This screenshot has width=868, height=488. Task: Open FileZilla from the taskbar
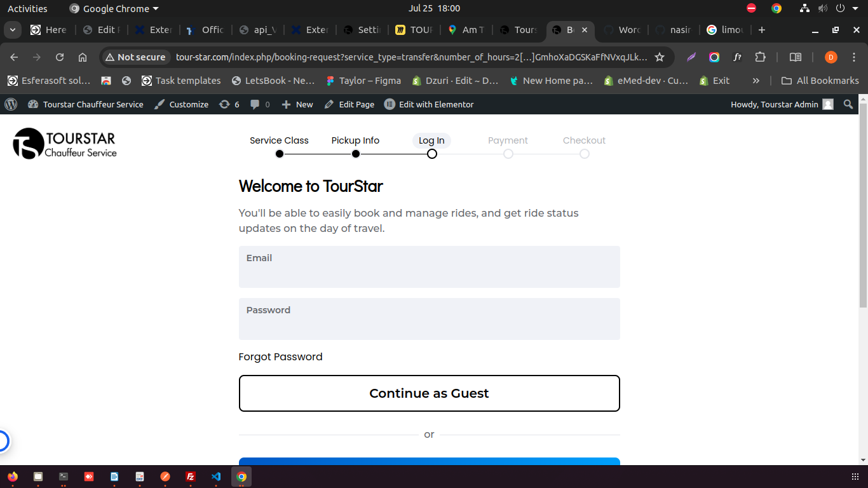click(190, 477)
